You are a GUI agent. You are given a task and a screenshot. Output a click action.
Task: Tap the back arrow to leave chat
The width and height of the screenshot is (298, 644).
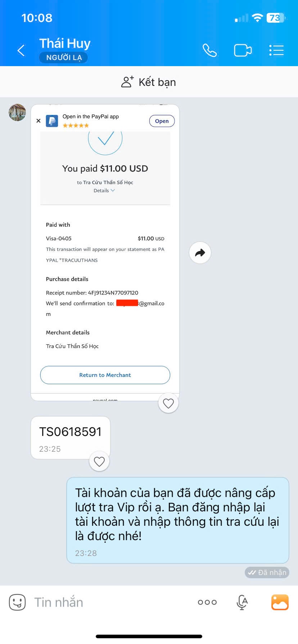pos(21,51)
